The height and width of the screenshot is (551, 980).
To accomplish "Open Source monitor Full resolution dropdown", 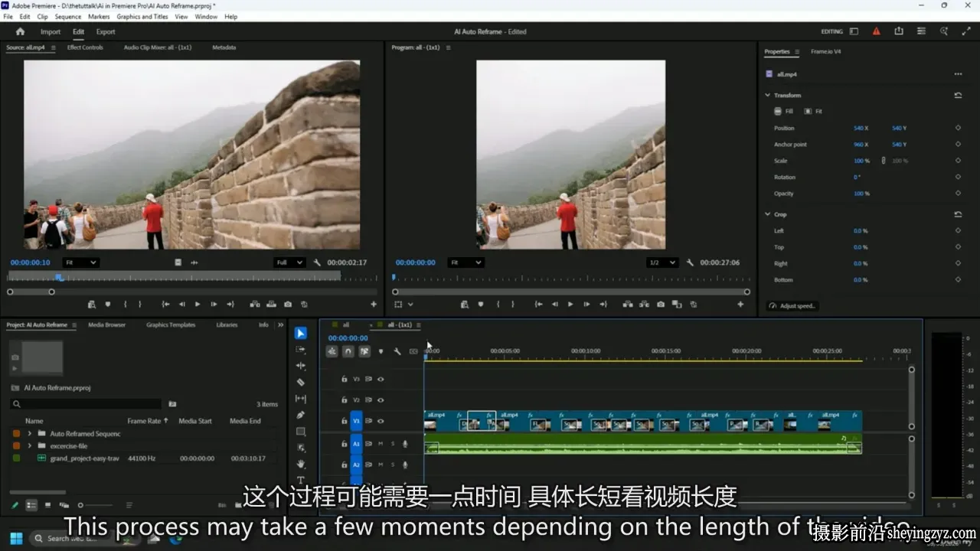I will coord(289,262).
